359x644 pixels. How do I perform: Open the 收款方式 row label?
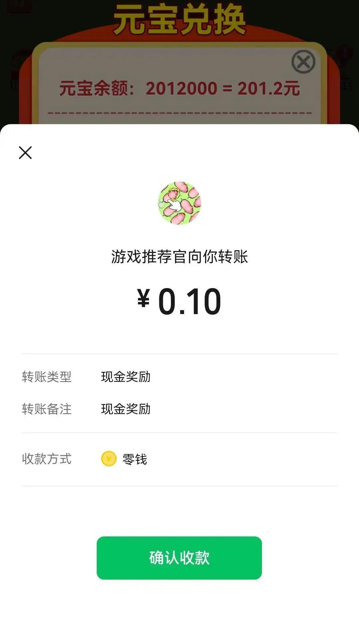(47, 459)
